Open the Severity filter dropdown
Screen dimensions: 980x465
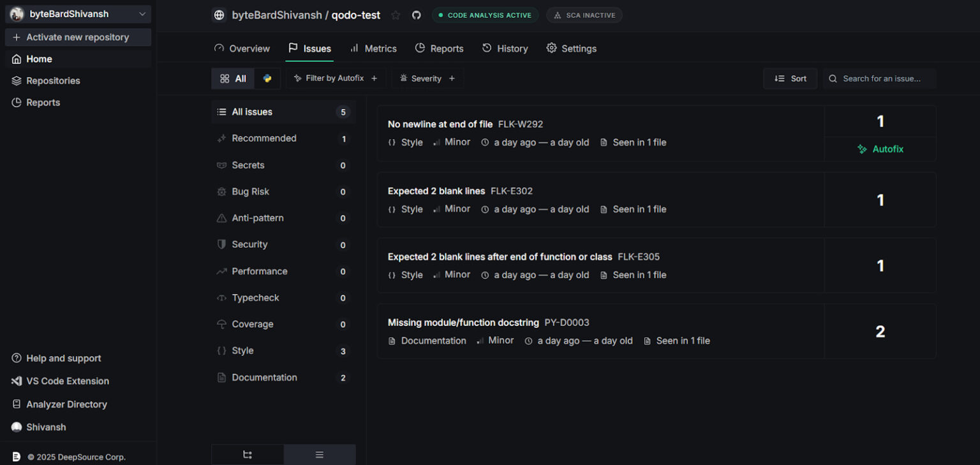427,78
